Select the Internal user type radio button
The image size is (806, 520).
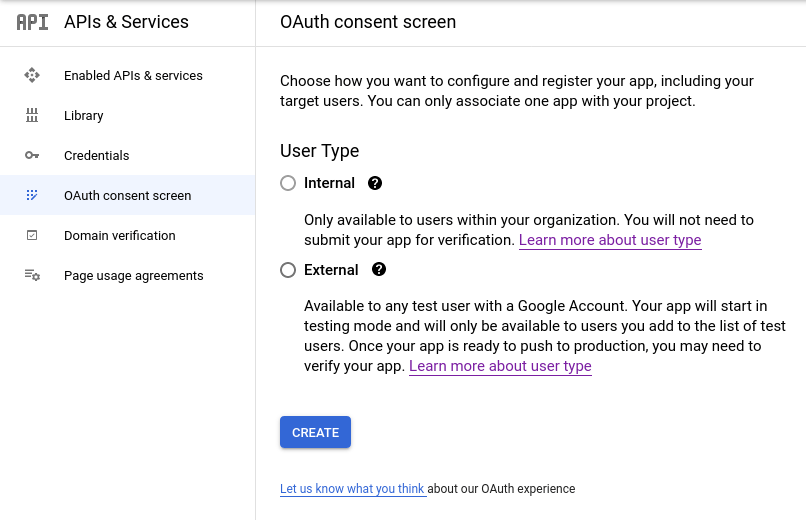click(288, 183)
